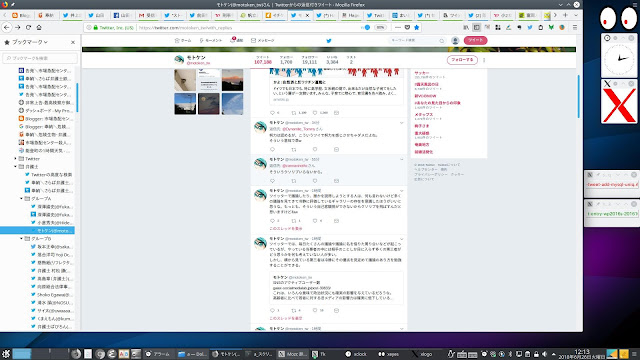The width and height of the screenshot is (640, 360).
Task: Click the blue bookmark star in the URL bar
Action: 416,27
